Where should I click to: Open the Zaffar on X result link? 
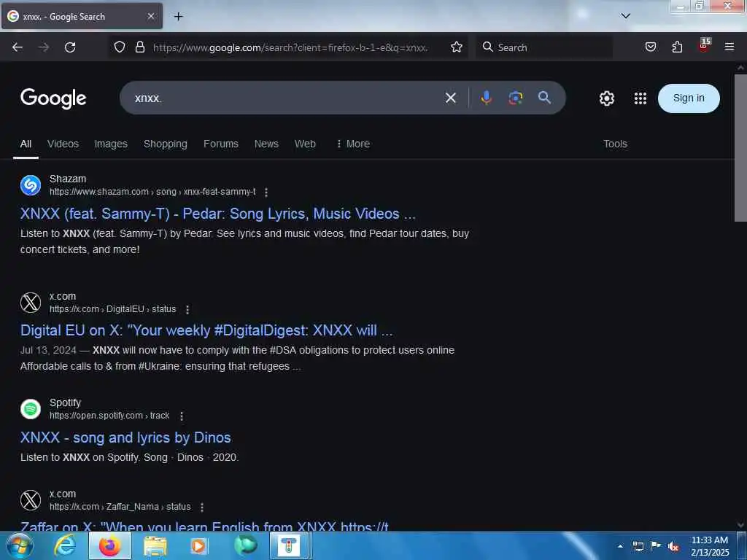(x=204, y=526)
